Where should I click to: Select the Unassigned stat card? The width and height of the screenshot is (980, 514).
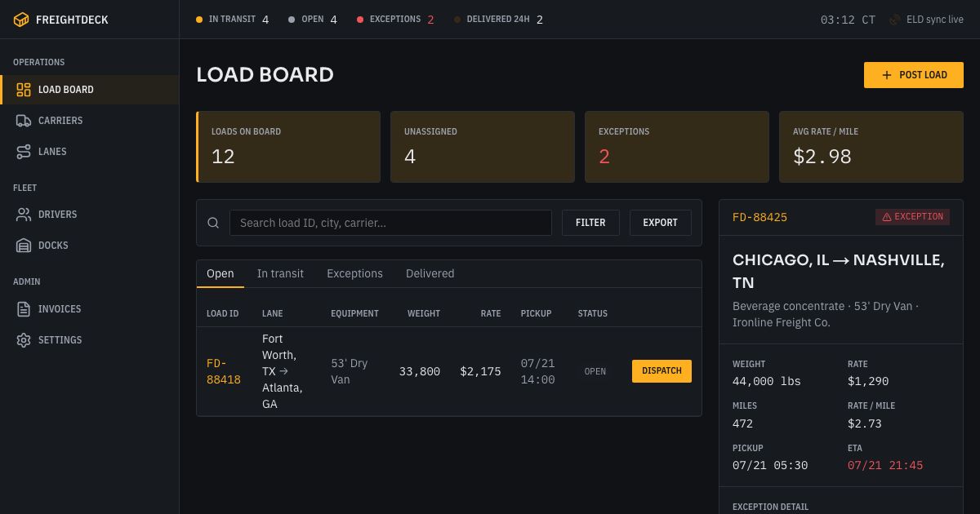tap(483, 147)
